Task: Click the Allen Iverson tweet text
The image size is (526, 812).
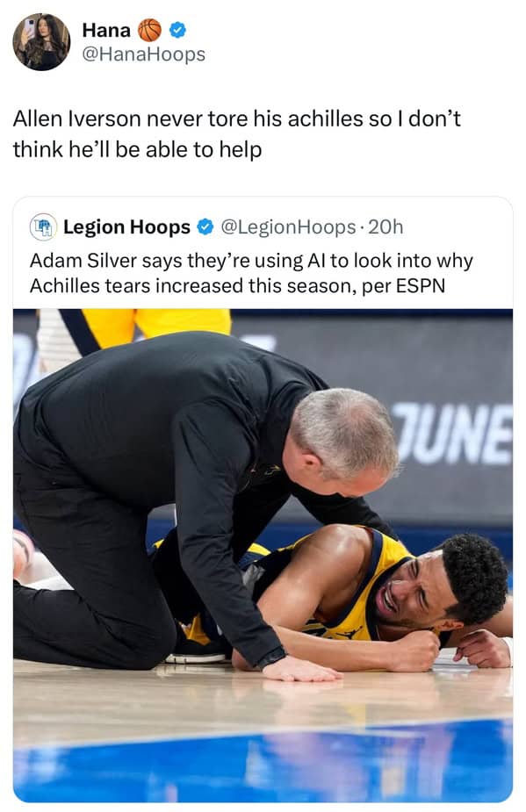Action: pos(236,134)
